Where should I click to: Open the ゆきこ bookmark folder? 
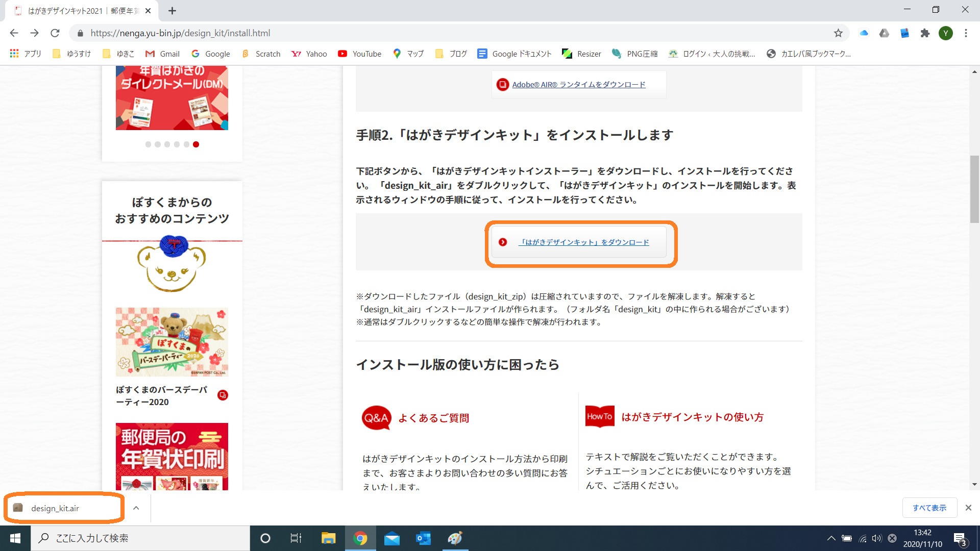(118, 54)
